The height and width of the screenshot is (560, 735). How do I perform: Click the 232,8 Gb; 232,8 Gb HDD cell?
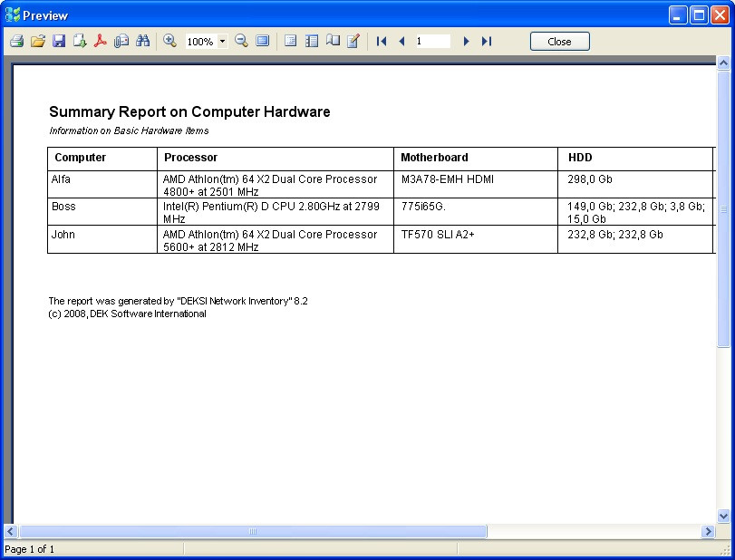point(635,239)
